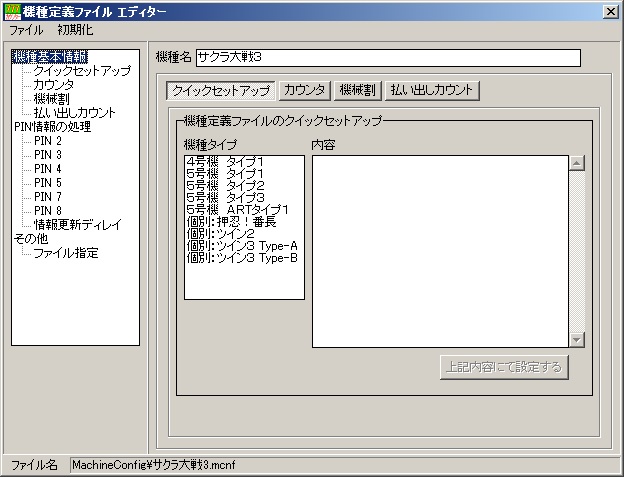Select 情報更新ディレイ tree node
This screenshot has width=624, height=477.
pos(78,225)
